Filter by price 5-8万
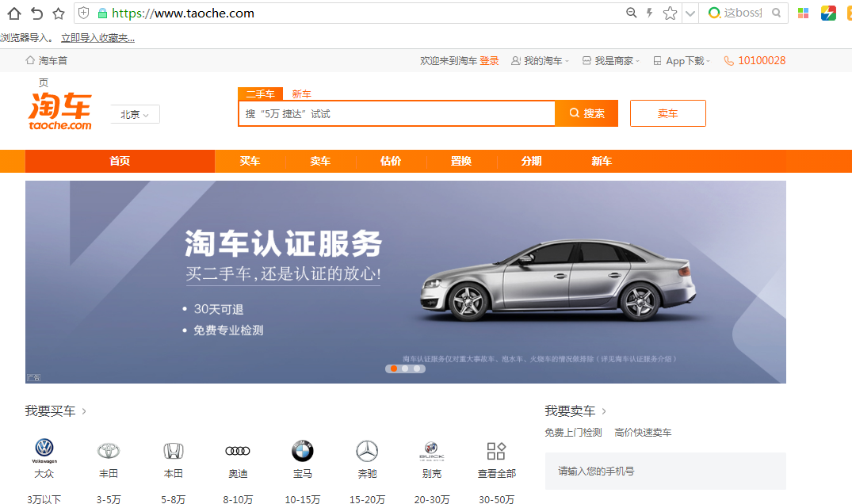The width and height of the screenshot is (852, 504). [174, 498]
